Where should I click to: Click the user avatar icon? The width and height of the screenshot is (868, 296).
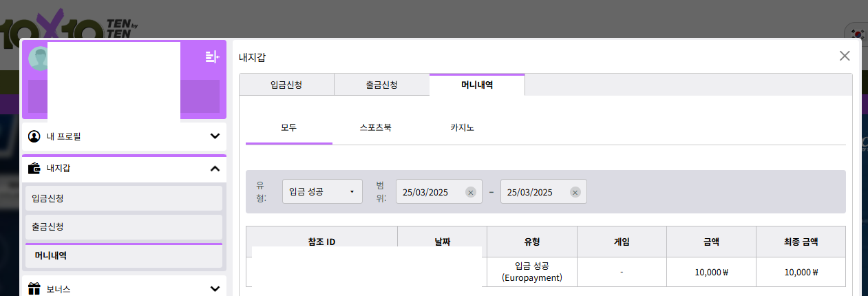(37, 59)
